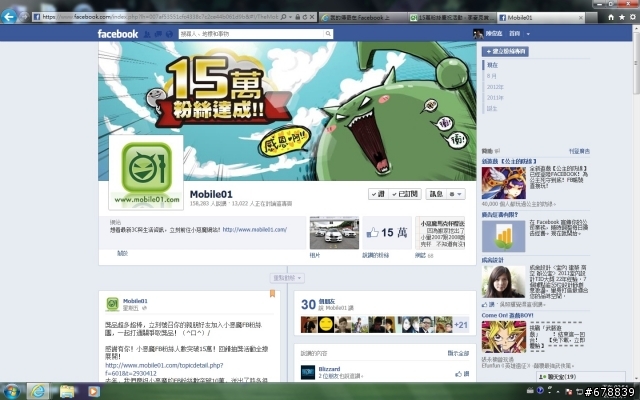Open notifications globe icon in blue bar
Screen dimensions: 640x400
point(169,34)
